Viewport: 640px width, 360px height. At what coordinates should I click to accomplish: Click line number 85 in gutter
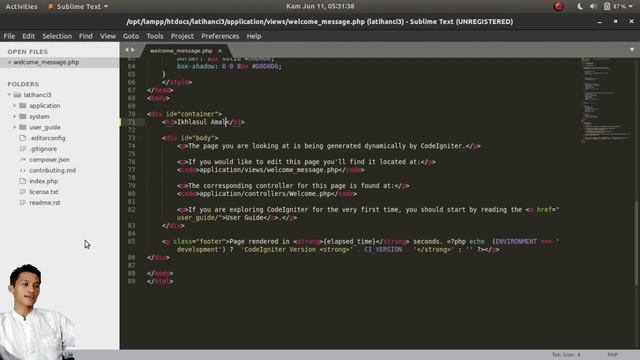click(x=131, y=242)
